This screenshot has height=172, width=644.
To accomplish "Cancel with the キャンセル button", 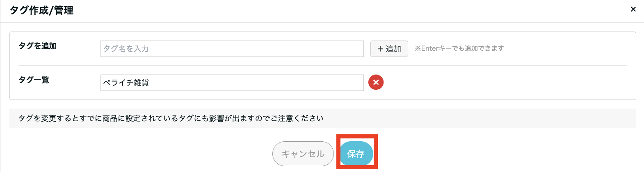I will pyautogui.click(x=303, y=154).
